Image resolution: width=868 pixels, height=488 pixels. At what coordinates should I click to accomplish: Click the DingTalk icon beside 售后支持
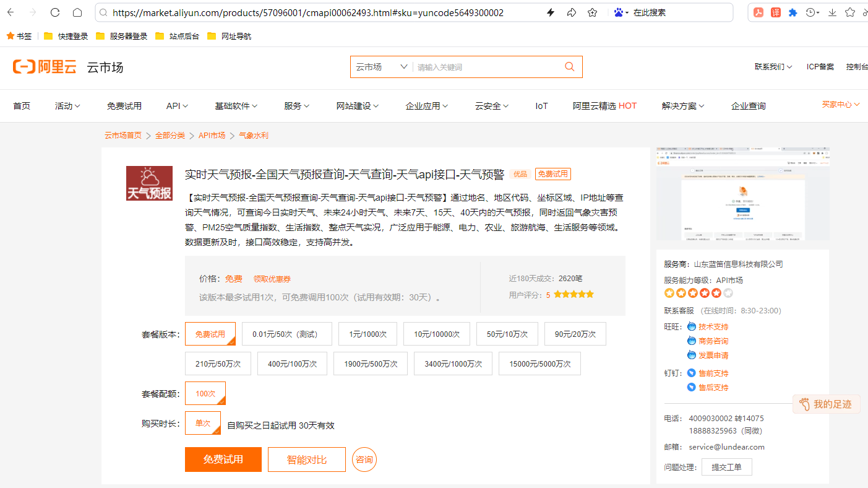pyautogui.click(x=691, y=387)
